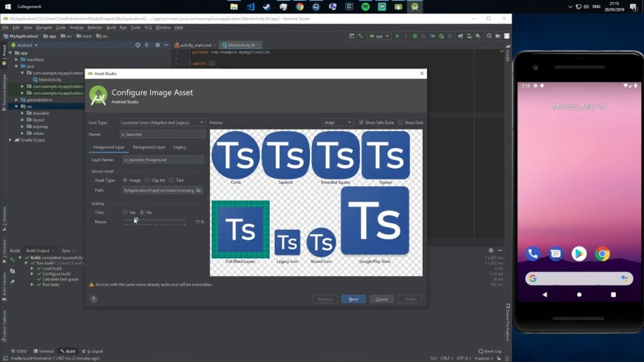Expand the drawable folder
The width and height of the screenshot is (644, 362).
[x=23, y=113]
